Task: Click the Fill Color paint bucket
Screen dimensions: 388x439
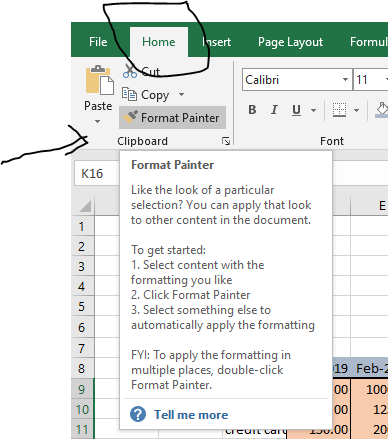Action: (382, 110)
